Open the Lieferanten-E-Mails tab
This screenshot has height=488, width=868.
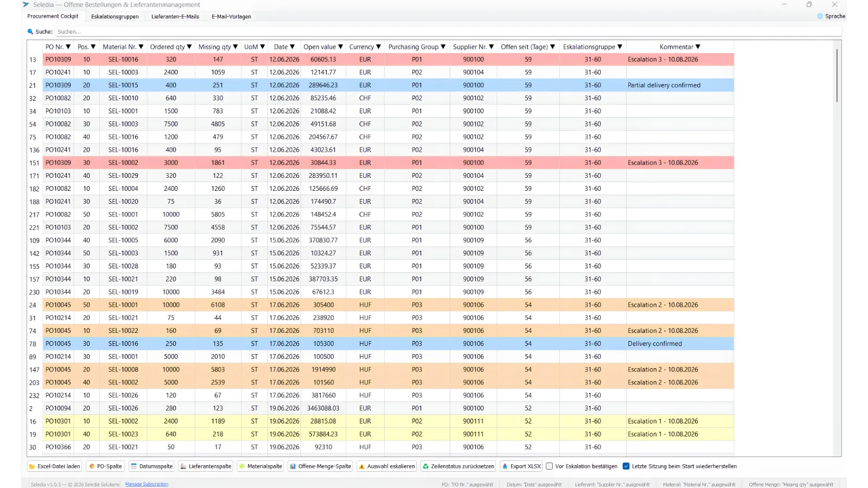[175, 17]
